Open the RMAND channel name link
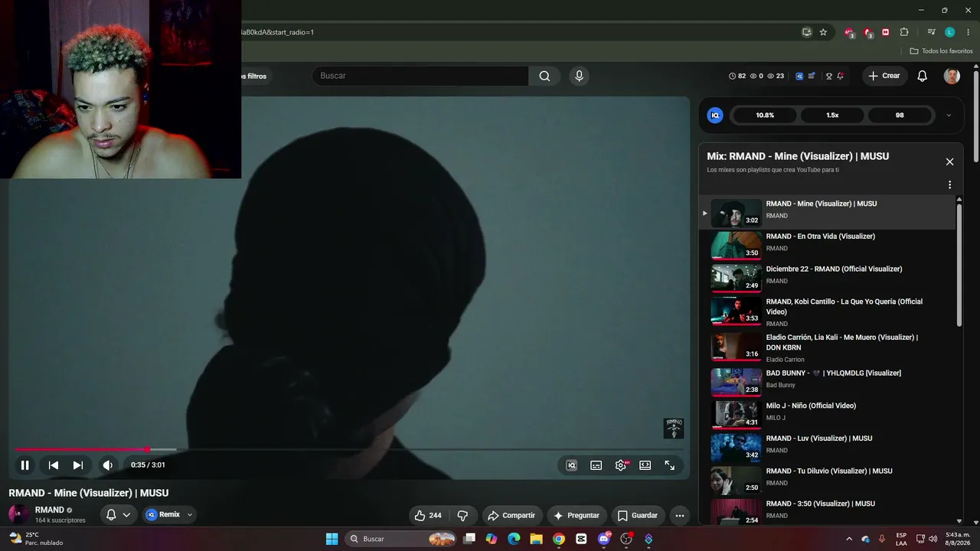The image size is (980, 551). [50, 510]
